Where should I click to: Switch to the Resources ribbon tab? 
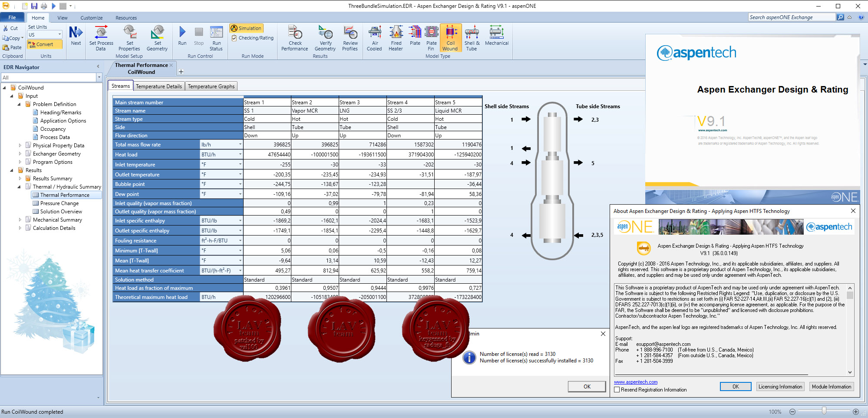pyautogui.click(x=126, y=18)
